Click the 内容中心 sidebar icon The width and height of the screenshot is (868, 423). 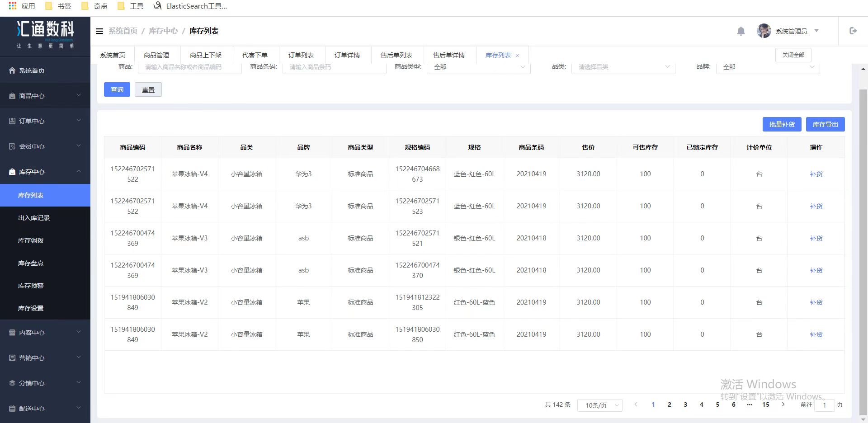click(12, 333)
